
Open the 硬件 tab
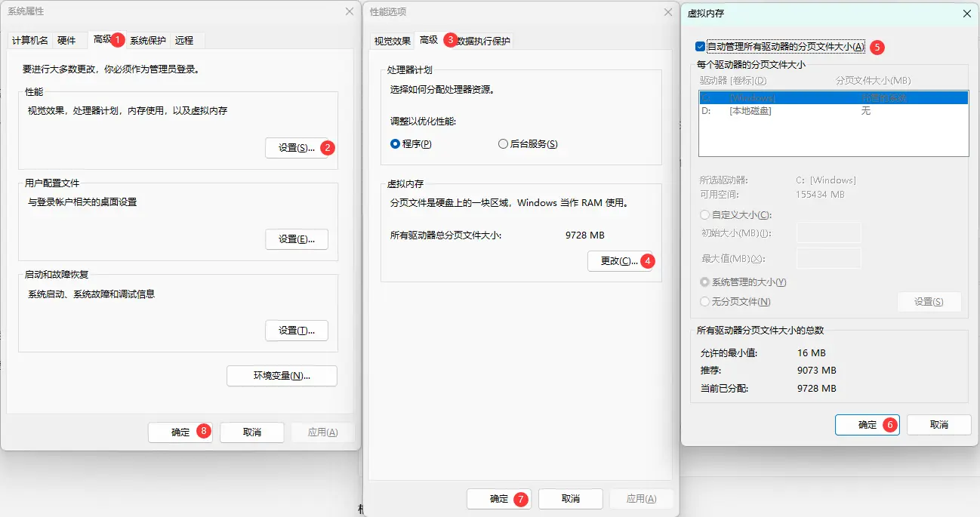pos(67,41)
